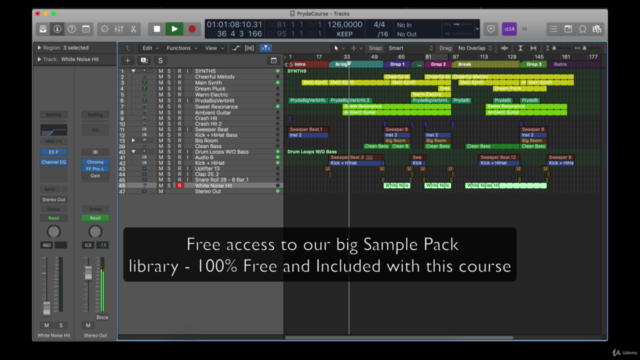Stop playback with the Stop button
Image resolution: width=640 pixels, height=360 pixels.
(157, 29)
